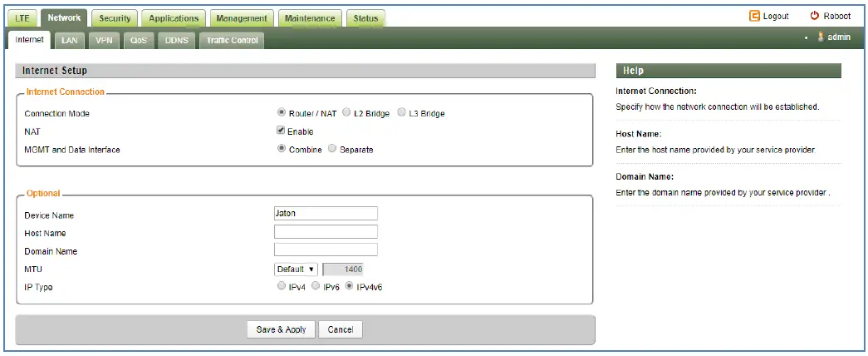Open the Security main tab

click(115, 18)
